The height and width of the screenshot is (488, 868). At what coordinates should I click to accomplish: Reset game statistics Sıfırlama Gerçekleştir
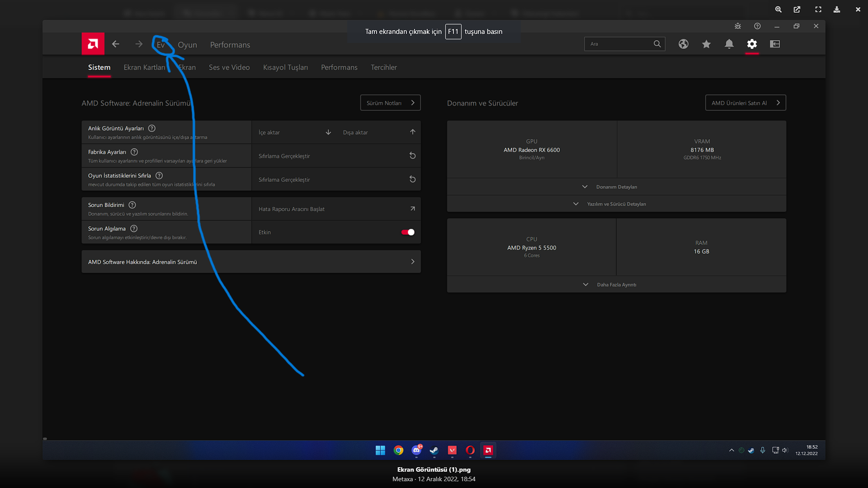(336, 179)
